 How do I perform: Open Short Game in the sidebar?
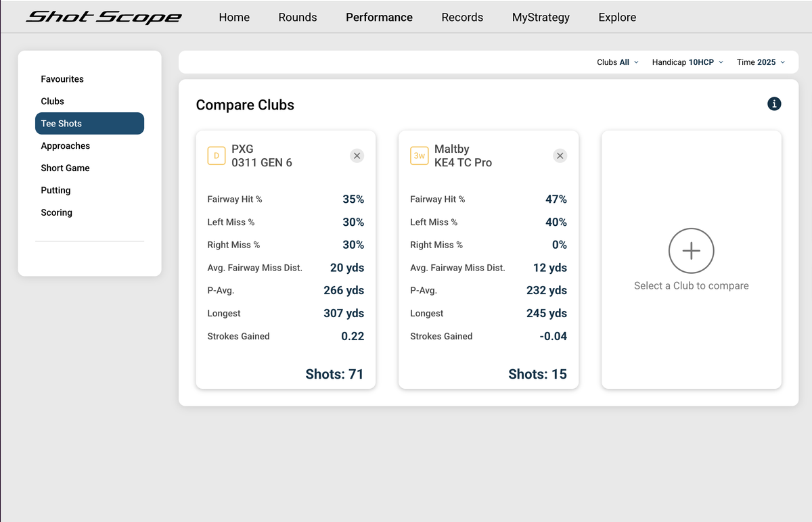tap(89, 168)
